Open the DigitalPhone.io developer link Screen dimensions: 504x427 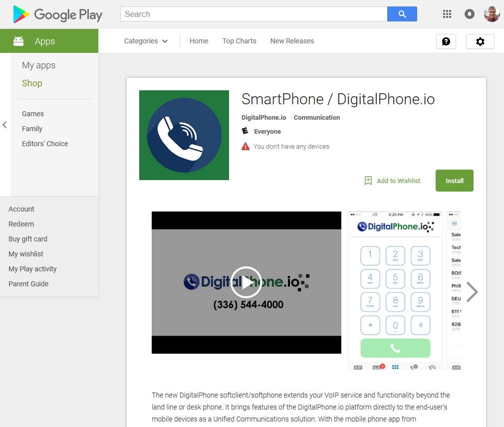pos(263,118)
